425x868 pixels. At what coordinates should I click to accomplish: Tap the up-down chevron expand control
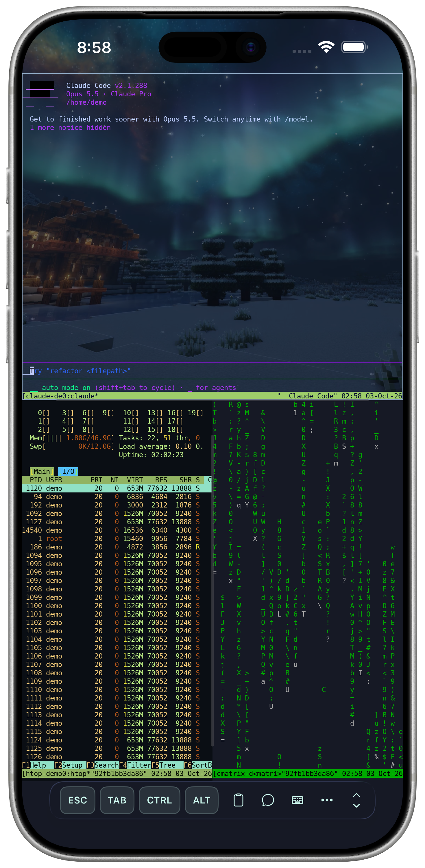[356, 800]
